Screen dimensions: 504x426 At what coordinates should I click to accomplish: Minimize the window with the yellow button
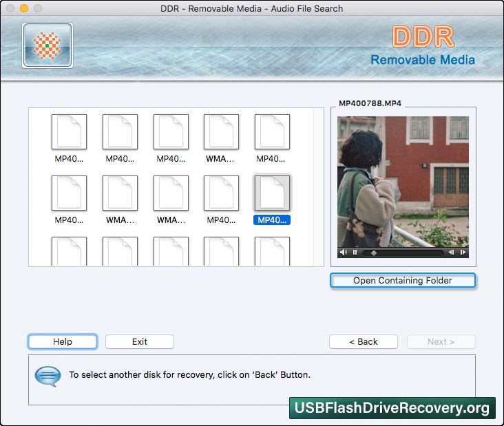24,8
